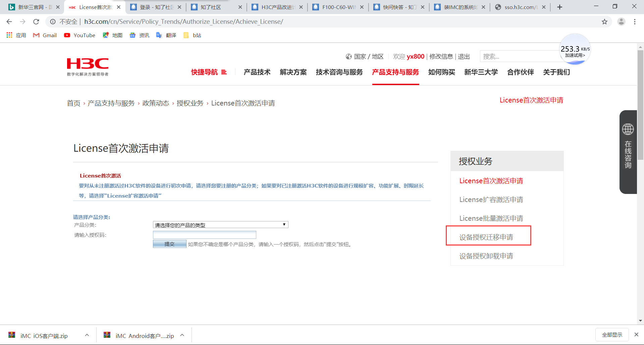644x345 pixels.
Task: Open the 产品支持与服务 menu
Action: click(x=395, y=72)
